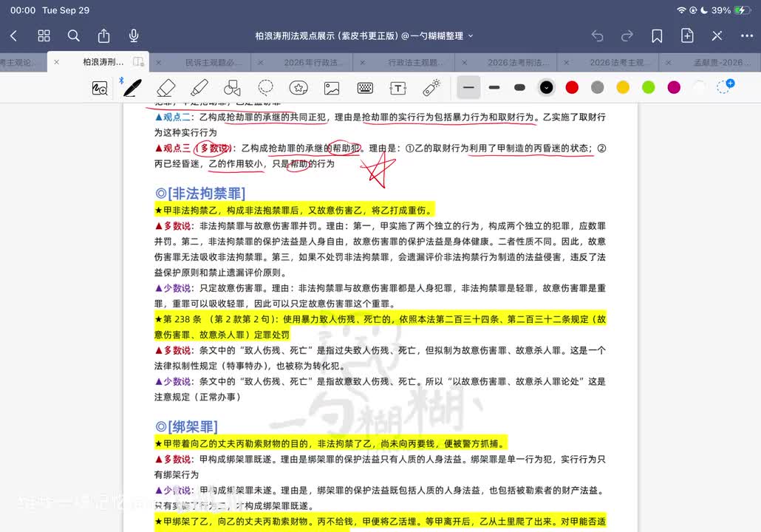This screenshot has height=532, width=761.
Task: Open the stickers and elements tool
Action: coord(298,88)
